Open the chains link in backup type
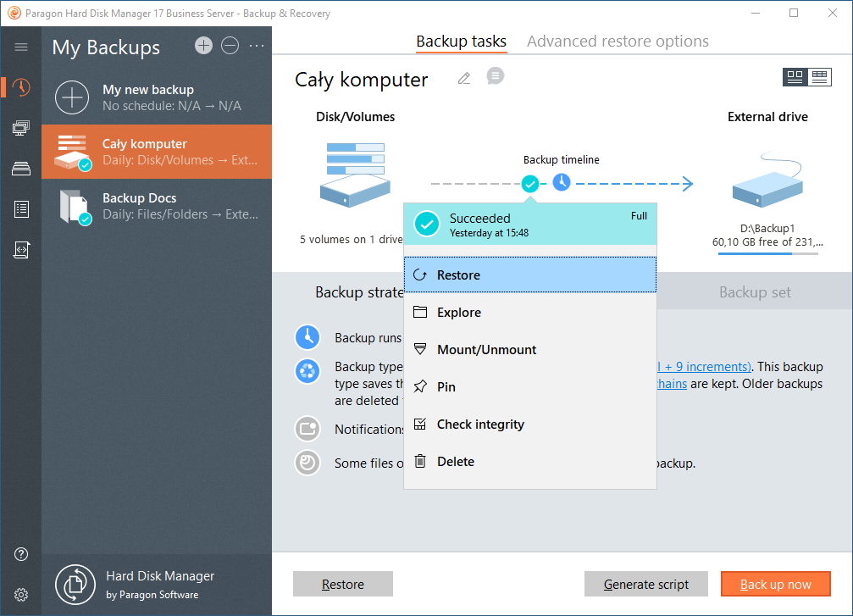 tap(672, 384)
